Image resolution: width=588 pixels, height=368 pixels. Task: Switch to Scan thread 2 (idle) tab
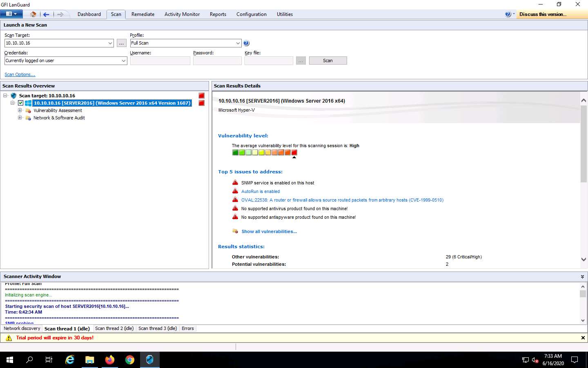[114, 328]
